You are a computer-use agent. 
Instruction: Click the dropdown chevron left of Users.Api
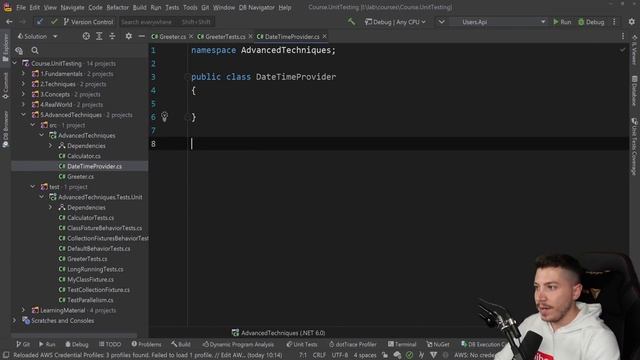coord(441,22)
